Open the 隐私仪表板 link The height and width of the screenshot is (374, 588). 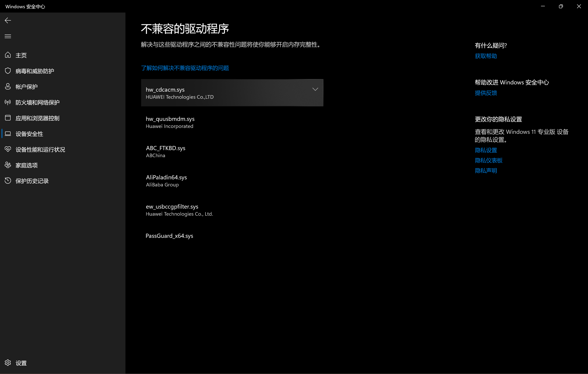[489, 160]
